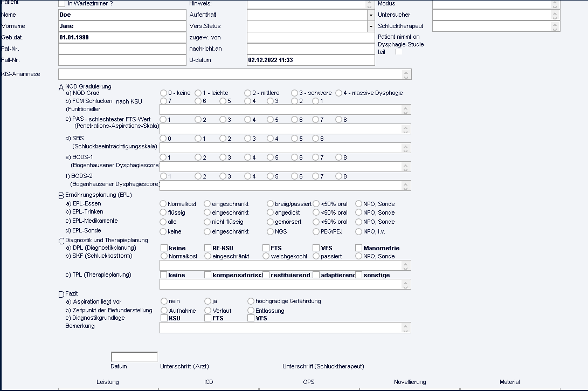Click the 'Leistung' column header
This screenshot has width=588, height=391.
(x=108, y=382)
